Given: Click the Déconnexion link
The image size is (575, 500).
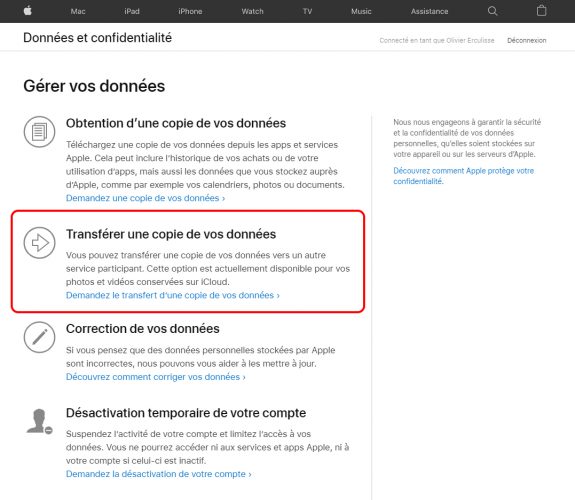Looking at the screenshot, I should (x=527, y=40).
